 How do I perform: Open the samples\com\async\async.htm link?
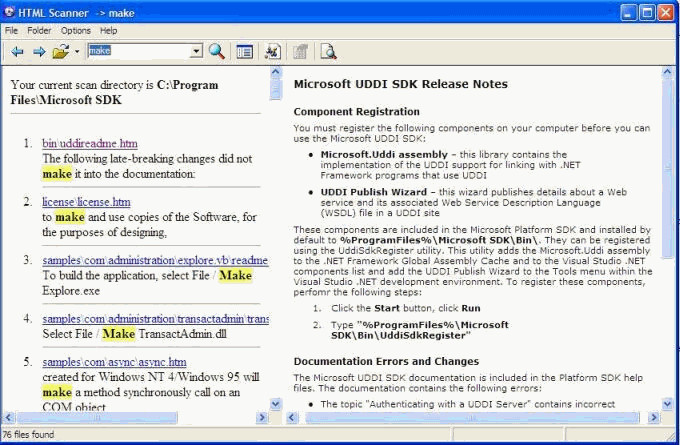(x=114, y=362)
